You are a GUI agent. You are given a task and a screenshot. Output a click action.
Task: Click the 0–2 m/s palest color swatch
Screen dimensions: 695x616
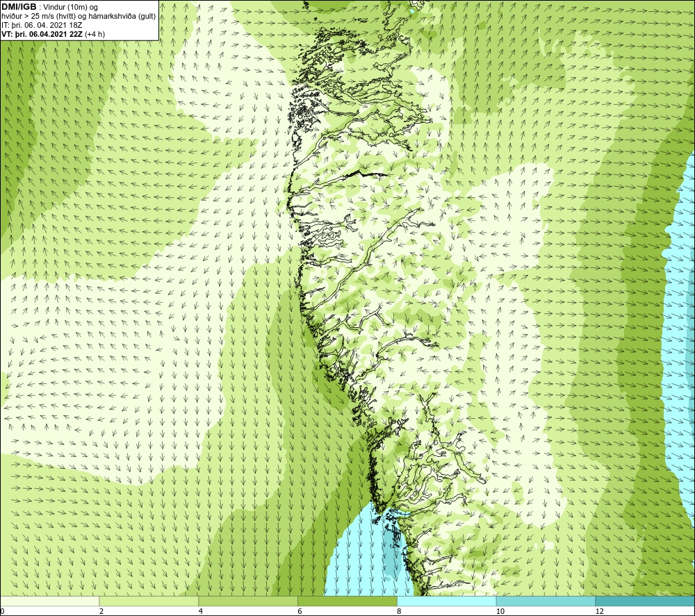click(x=49, y=601)
